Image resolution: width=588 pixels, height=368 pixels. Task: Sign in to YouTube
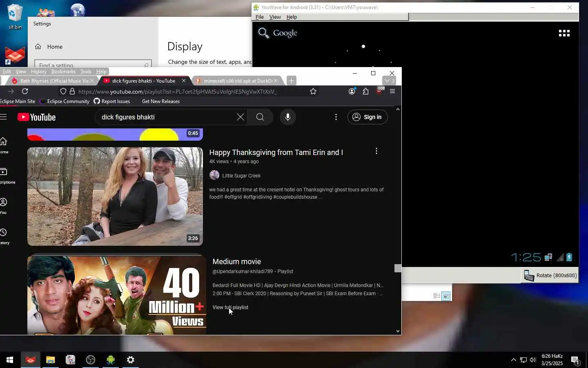click(367, 117)
